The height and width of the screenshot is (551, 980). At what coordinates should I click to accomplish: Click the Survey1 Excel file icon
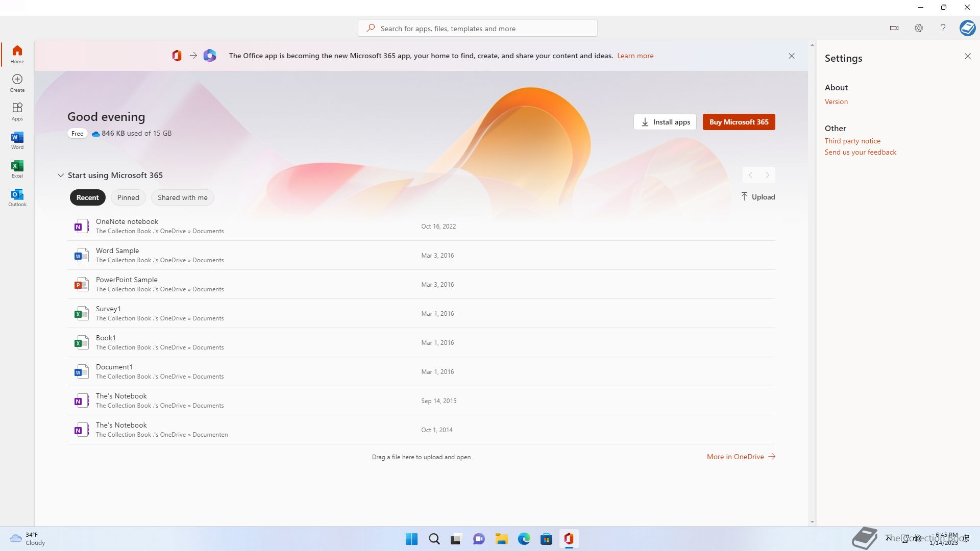(x=81, y=313)
